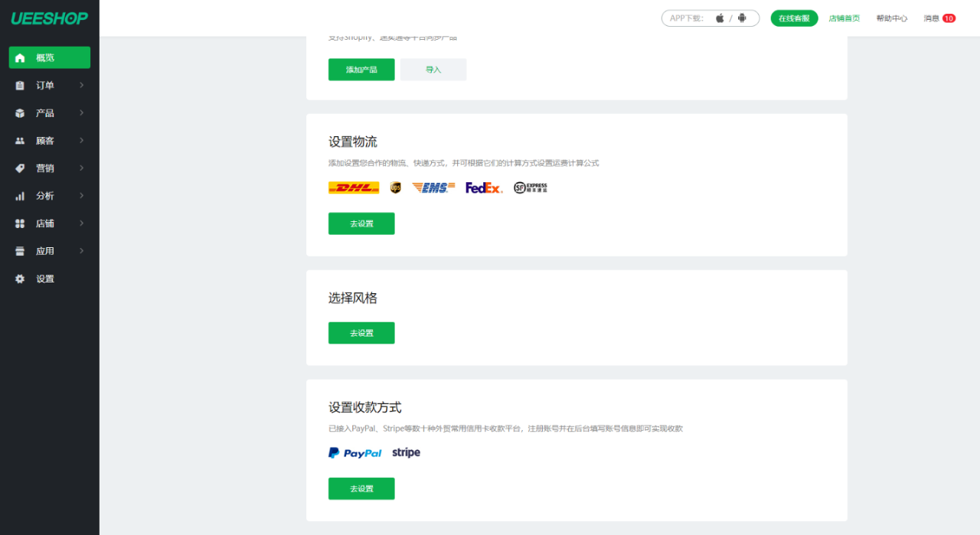980x535 pixels.
Task: Expand the 应用 submenu chevron
Action: 81,251
